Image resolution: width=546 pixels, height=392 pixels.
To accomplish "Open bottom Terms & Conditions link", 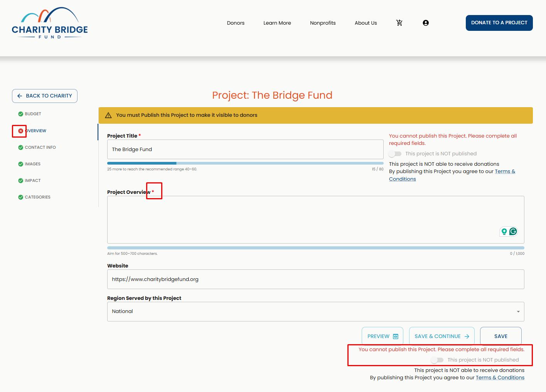I will point(500,378).
